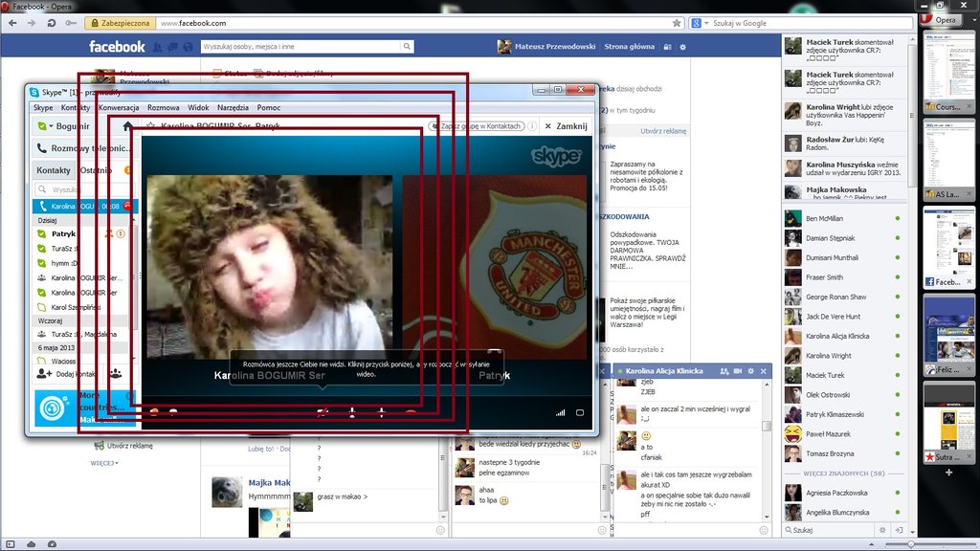The width and height of the screenshot is (980, 551).
Task: Open the Konwersacja menu in Skype
Action: tap(119, 107)
